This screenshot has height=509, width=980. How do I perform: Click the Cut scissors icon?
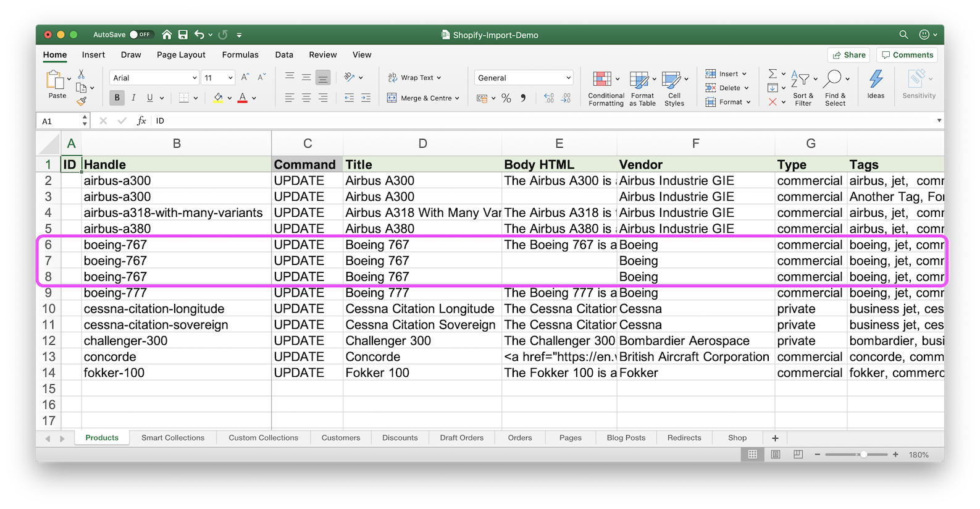coord(81,74)
